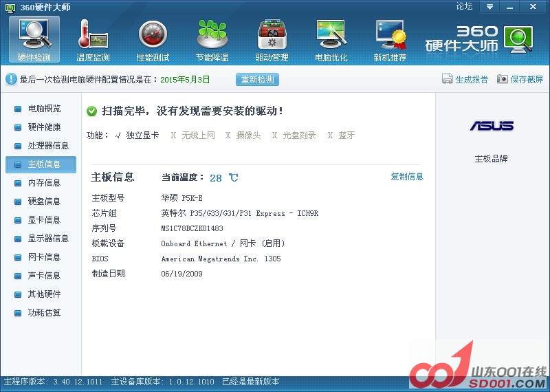Click the printer icon beside 生成报告
This screenshot has height=392, width=550.
tap(448, 79)
